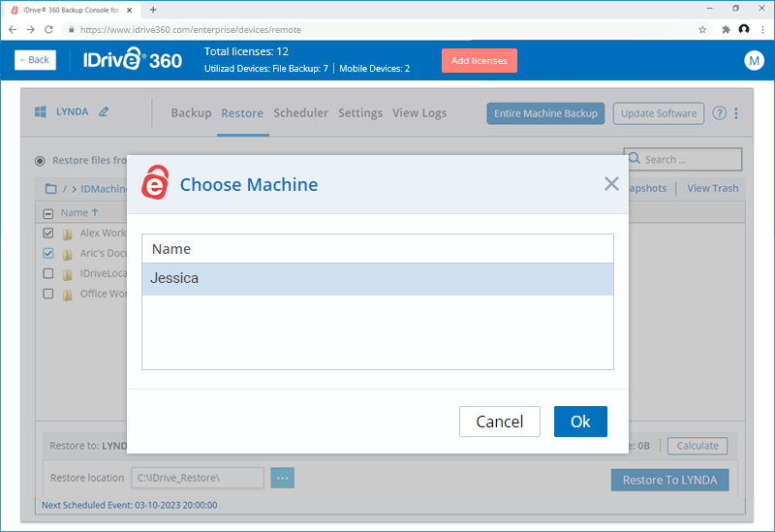Screen dimensions: 775x532
Task: Toggle the select-all checkbox in Name header
Action: coord(47,213)
